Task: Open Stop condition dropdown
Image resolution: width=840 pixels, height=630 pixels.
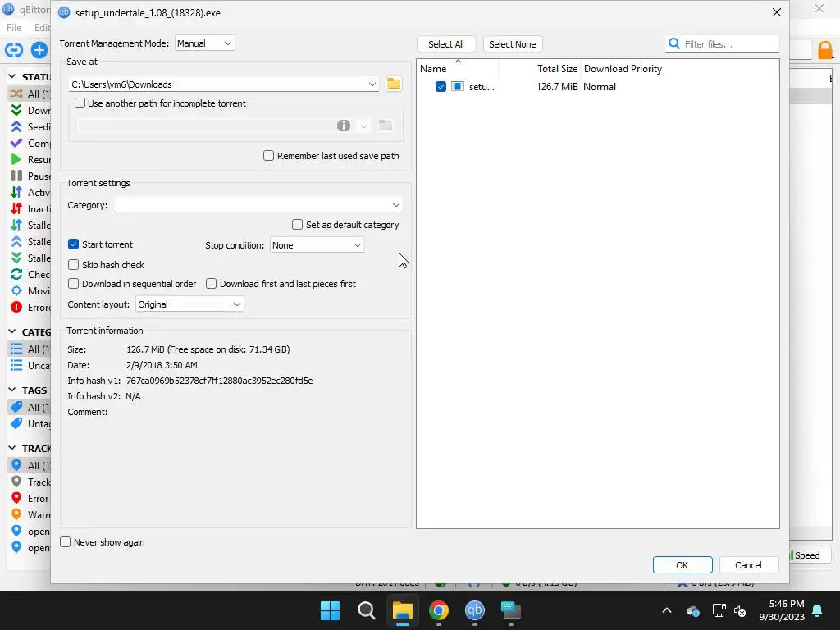Action: pyautogui.click(x=317, y=244)
